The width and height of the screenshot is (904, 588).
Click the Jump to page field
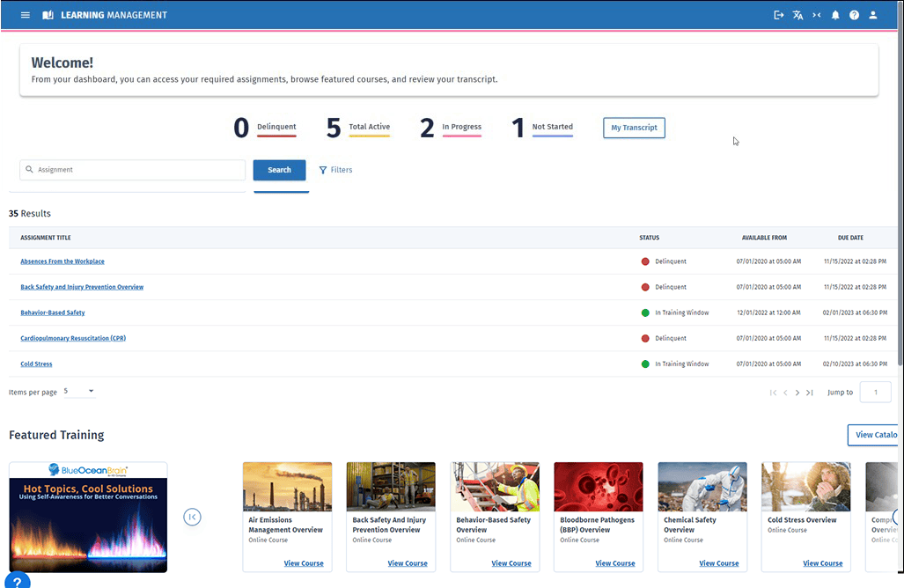[x=875, y=392]
